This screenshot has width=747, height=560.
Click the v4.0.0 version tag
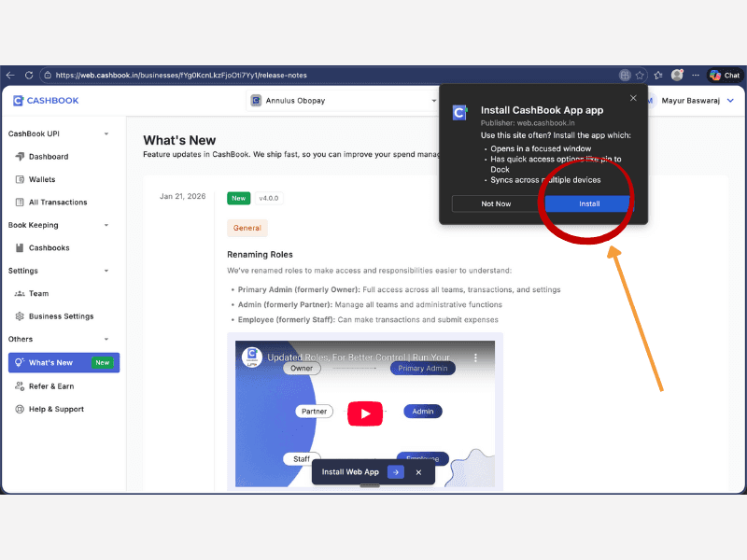tap(269, 198)
